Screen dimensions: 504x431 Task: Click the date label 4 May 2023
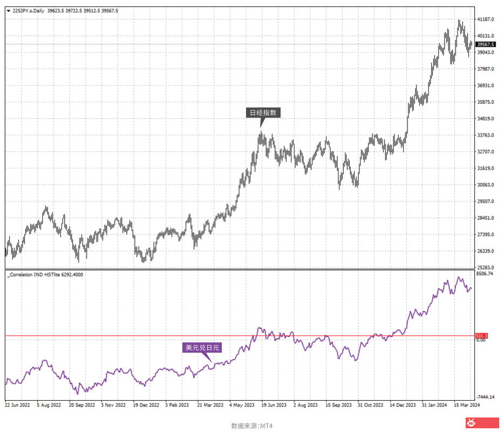point(242,405)
